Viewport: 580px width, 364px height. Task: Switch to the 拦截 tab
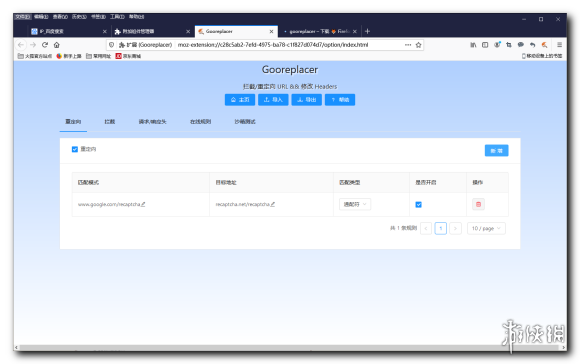109,122
